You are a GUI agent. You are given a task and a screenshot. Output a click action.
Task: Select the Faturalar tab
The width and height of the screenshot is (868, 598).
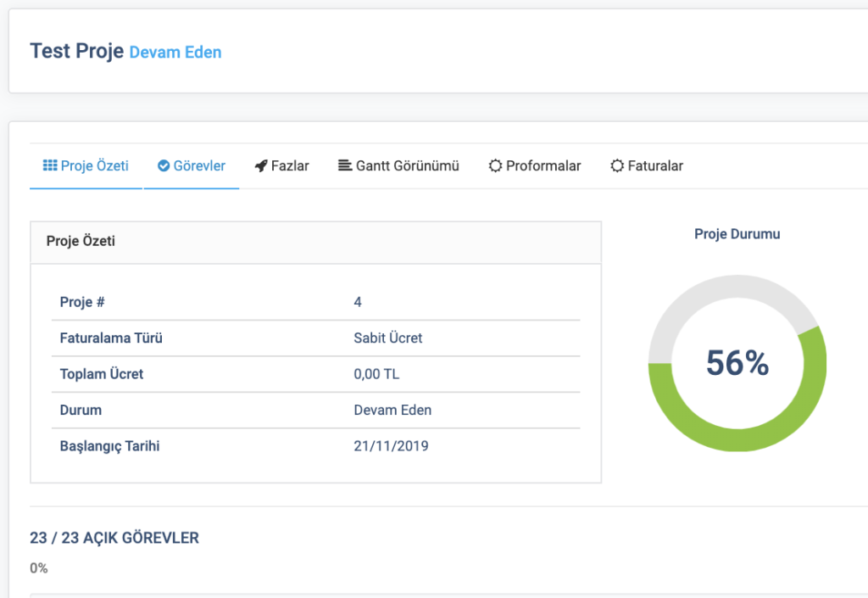pos(647,165)
